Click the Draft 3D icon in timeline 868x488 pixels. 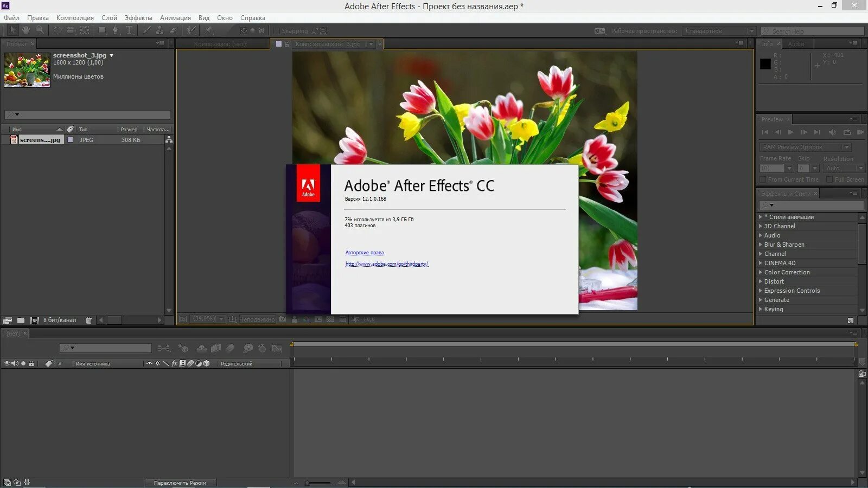[x=183, y=348]
